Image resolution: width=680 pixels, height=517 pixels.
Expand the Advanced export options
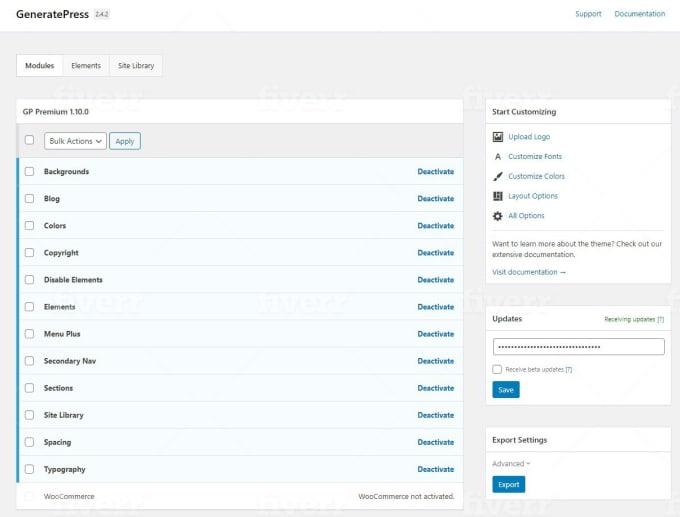tap(511, 463)
